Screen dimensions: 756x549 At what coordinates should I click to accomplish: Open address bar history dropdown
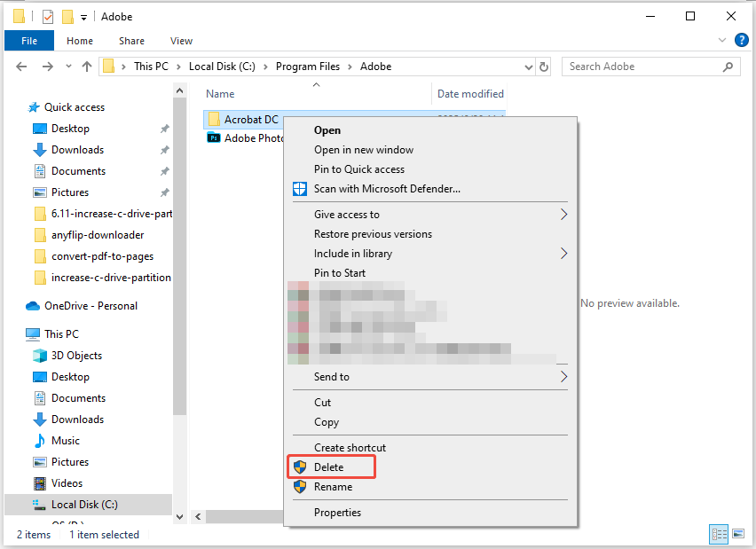coord(529,67)
